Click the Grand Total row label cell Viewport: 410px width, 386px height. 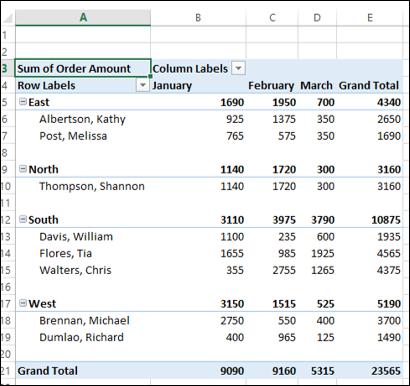(x=83, y=371)
